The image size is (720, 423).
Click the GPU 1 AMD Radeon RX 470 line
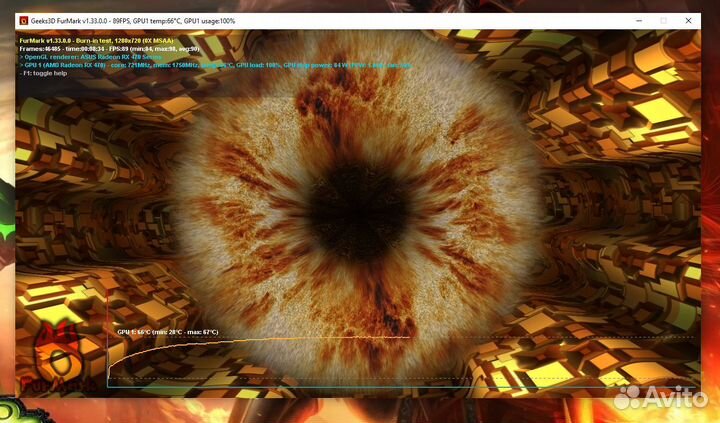[216, 65]
